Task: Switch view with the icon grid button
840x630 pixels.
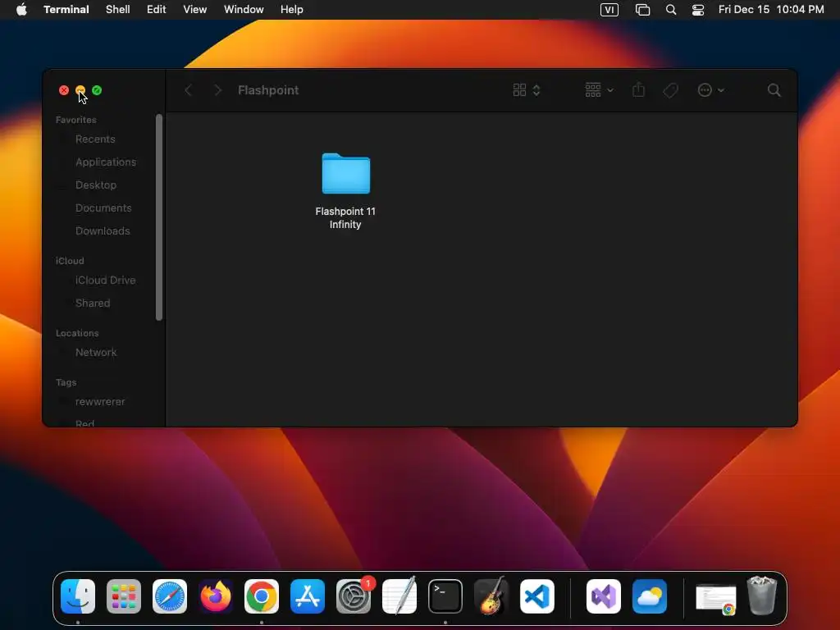Action: (x=519, y=90)
